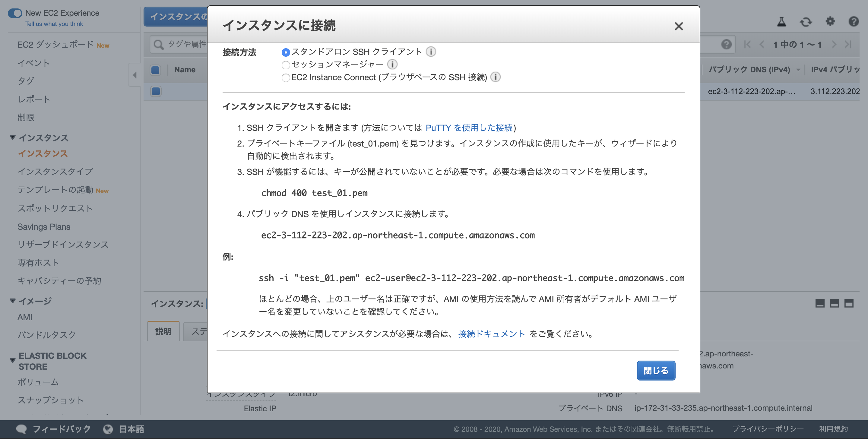Change language via 日本語 in footer
This screenshot has height=439, width=868.
pyautogui.click(x=132, y=429)
